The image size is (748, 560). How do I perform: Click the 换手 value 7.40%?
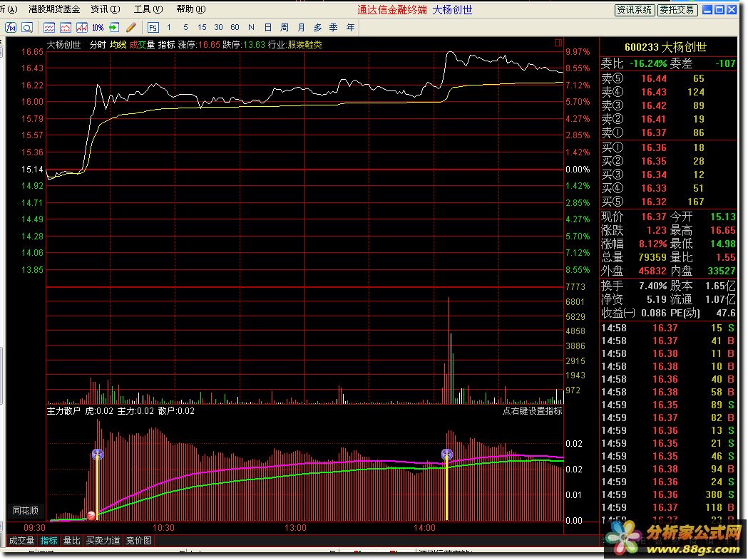pos(652,286)
